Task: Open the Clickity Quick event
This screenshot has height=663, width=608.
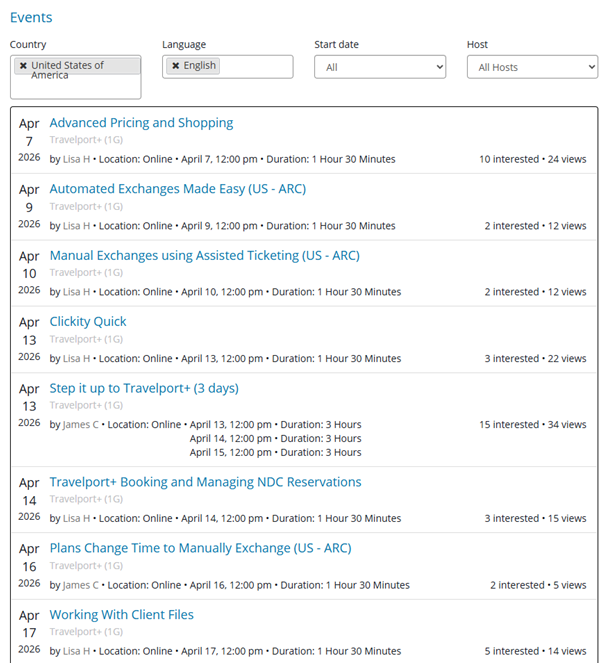Action: pyautogui.click(x=88, y=321)
